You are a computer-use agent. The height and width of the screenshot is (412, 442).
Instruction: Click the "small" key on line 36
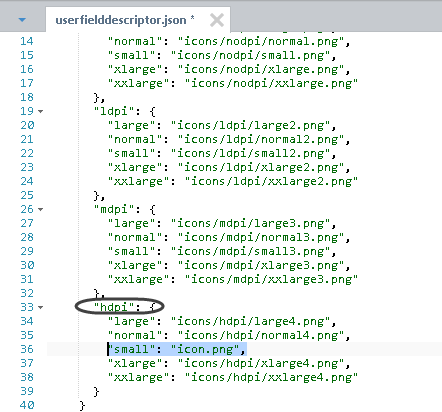coord(131,349)
